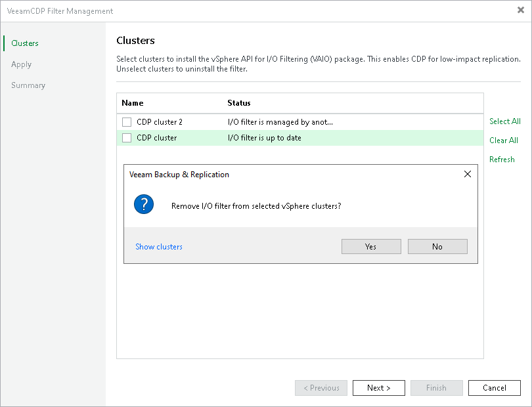
Task: Click the Select All link
Action: pyautogui.click(x=505, y=121)
